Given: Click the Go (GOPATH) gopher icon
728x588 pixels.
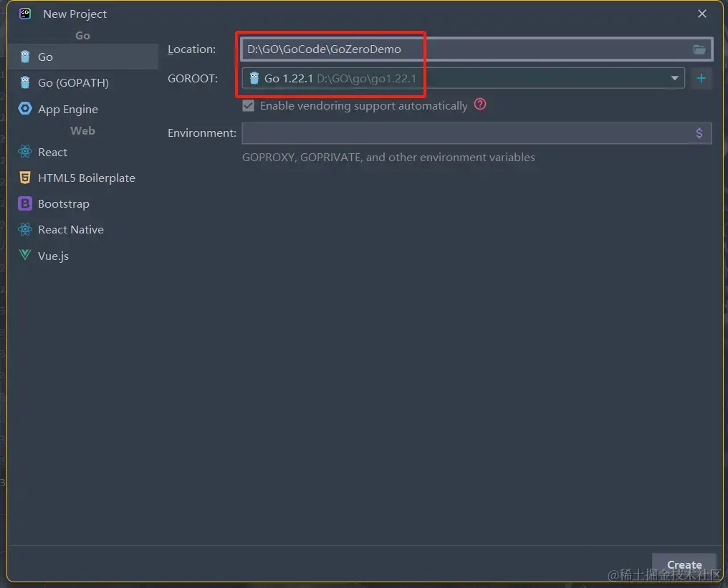Looking at the screenshot, I should [x=25, y=82].
